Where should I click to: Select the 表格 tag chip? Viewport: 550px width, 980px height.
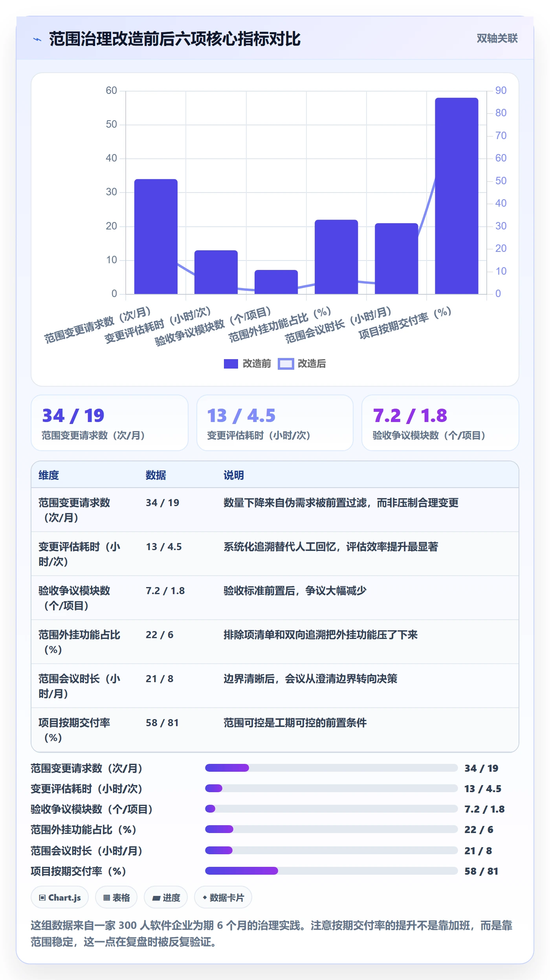click(116, 897)
